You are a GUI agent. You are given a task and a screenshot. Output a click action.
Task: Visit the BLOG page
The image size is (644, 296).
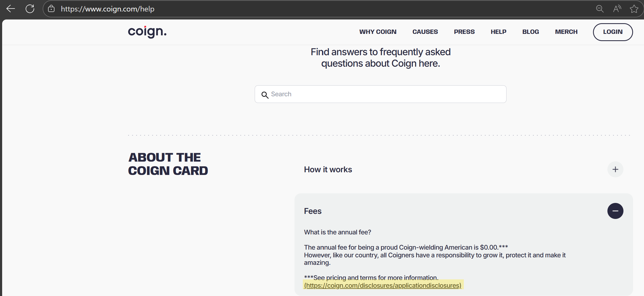531,32
